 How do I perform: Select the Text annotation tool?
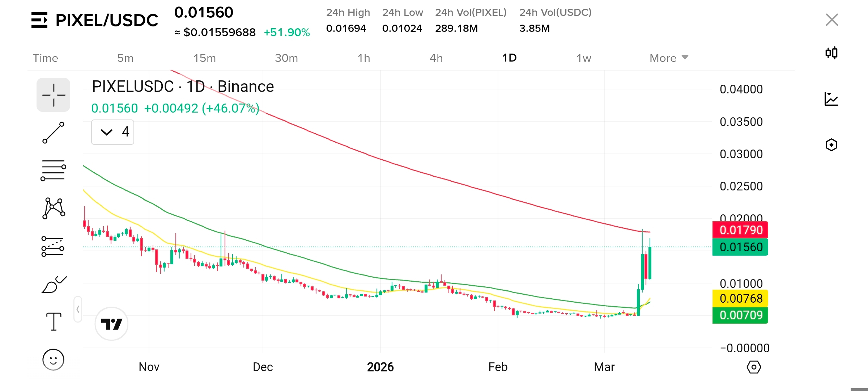[54, 321]
